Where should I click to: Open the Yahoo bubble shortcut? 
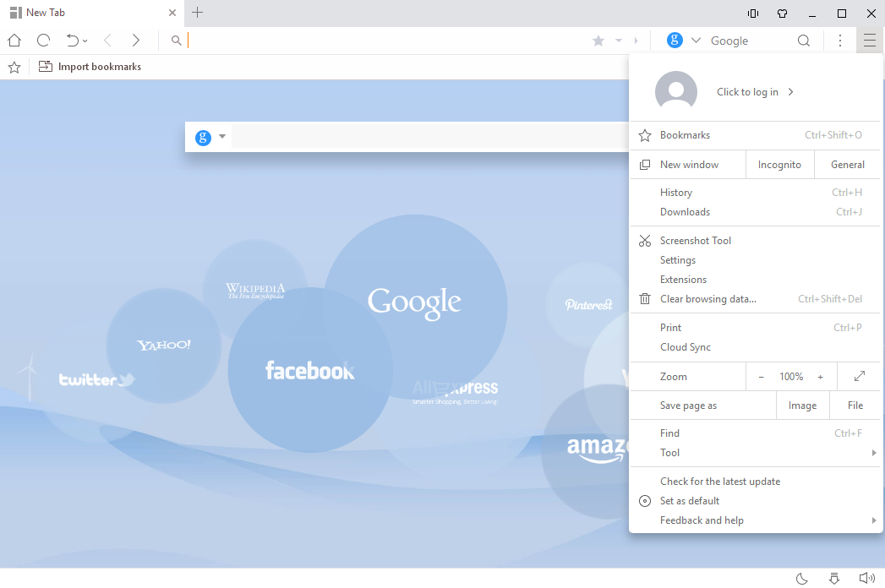(164, 346)
